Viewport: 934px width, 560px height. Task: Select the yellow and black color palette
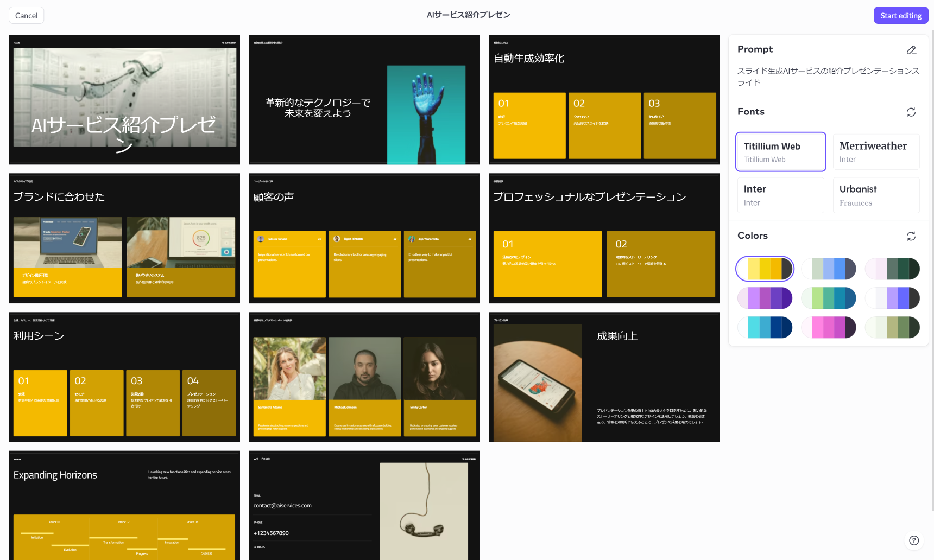[x=765, y=269]
